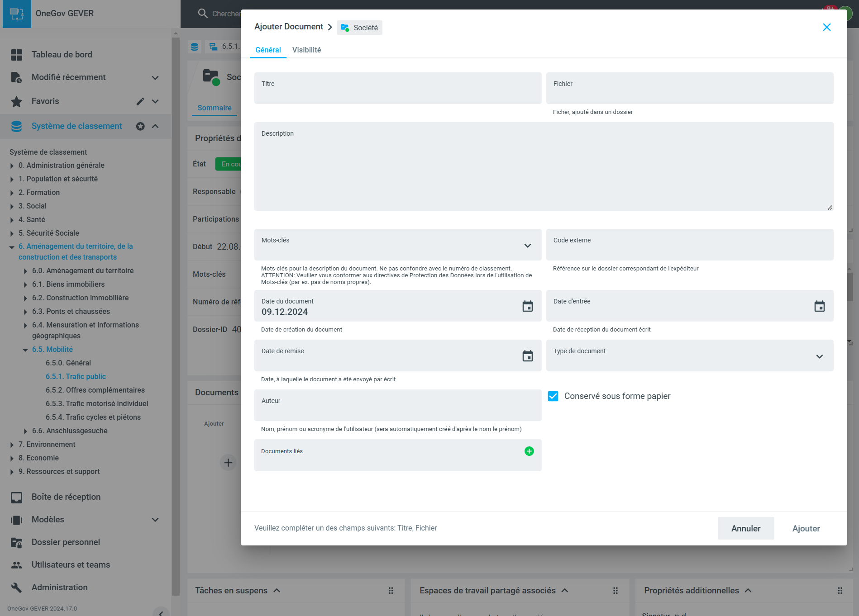Select 6.5.1. Trafic public in tree

76,376
